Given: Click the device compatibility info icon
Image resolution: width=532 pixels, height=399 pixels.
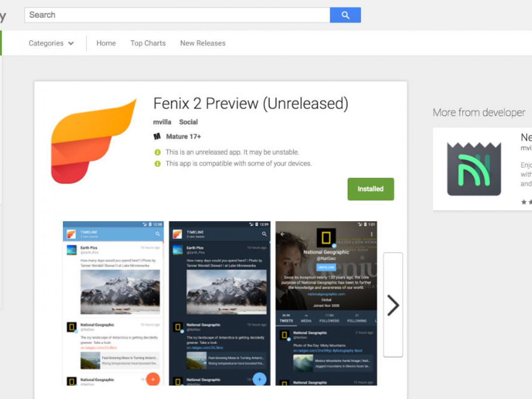Looking at the screenshot, I should pyautogui.click(x=157, y=164).
